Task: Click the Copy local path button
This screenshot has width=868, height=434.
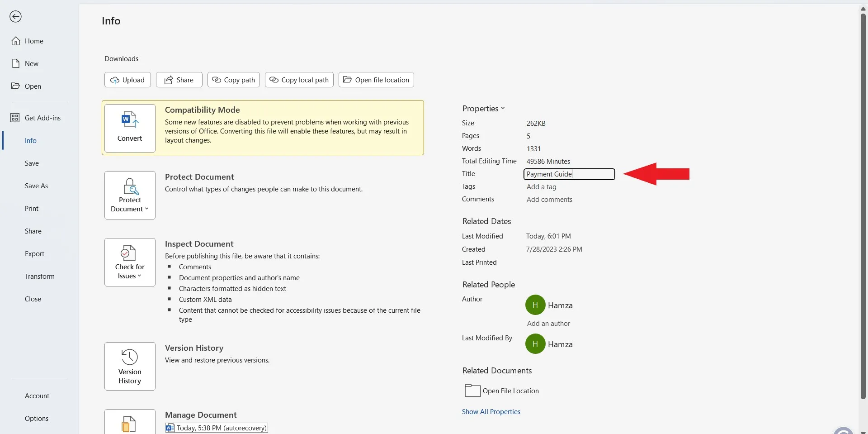Action: tap(299, 80)
